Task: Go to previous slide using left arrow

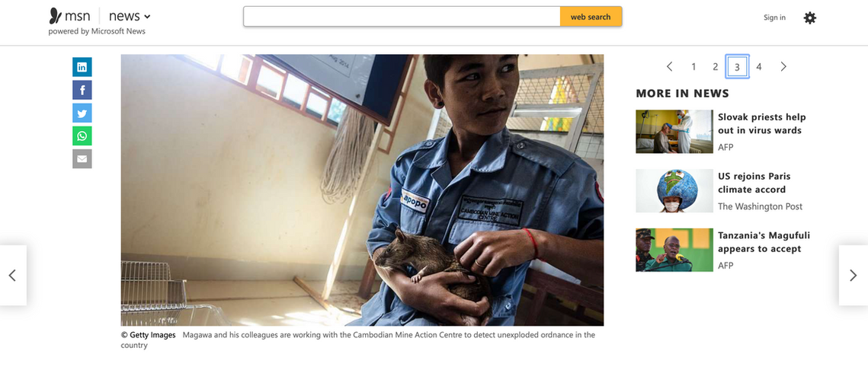Action: pos(13,276)
